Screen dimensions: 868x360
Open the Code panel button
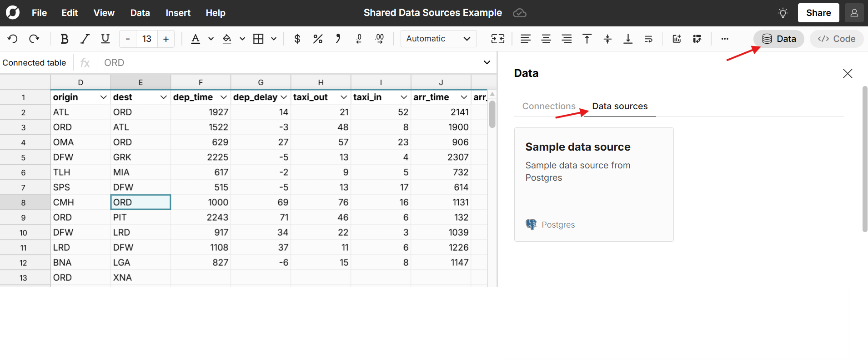click(836, 39)
